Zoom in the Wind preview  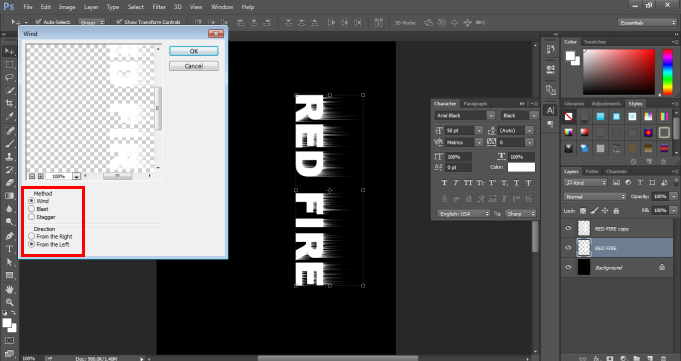pyautogui.click(x=40, y=176)
